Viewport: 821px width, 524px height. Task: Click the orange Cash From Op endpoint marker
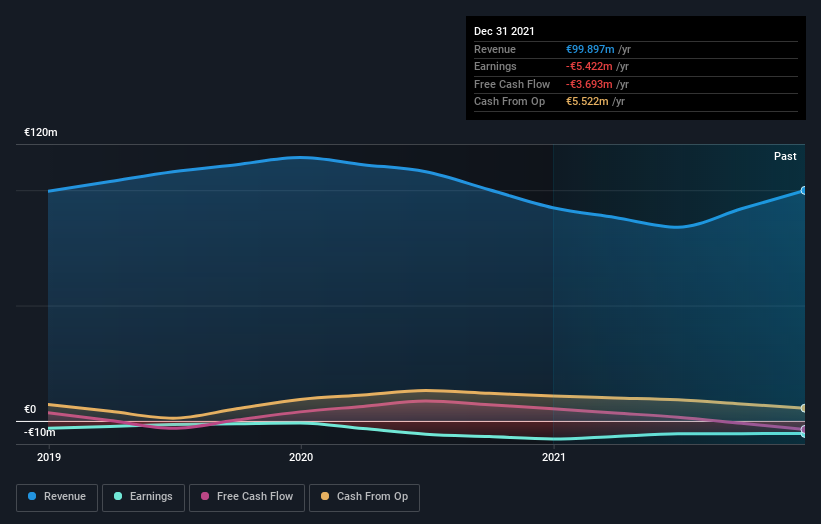click(x=804, y=408)
